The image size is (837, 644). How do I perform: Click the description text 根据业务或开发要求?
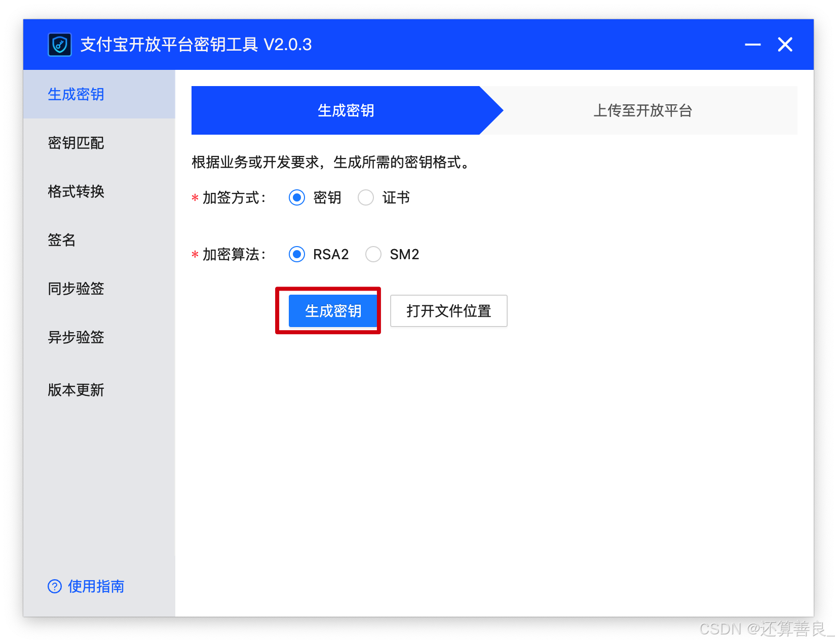click(x=255, y=162)
